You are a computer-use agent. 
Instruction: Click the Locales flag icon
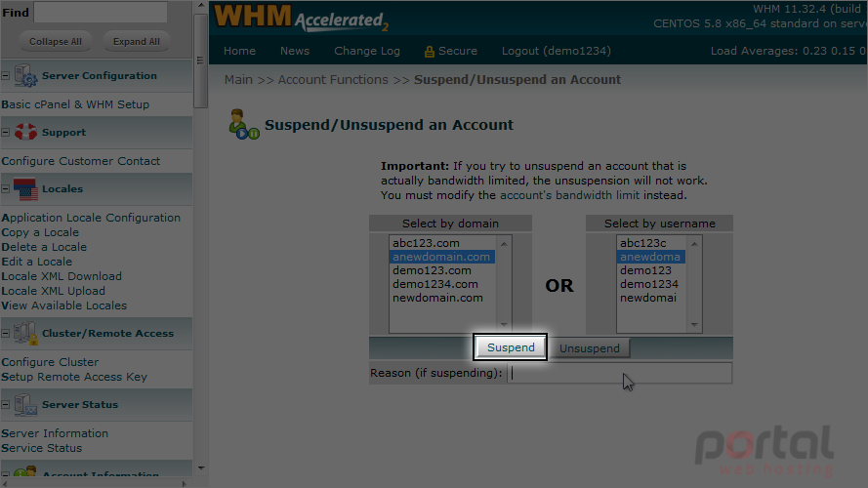coord(25,189)
